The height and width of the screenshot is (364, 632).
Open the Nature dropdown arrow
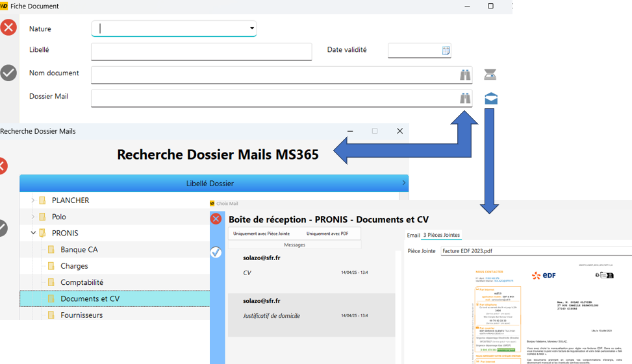(252, 28)
